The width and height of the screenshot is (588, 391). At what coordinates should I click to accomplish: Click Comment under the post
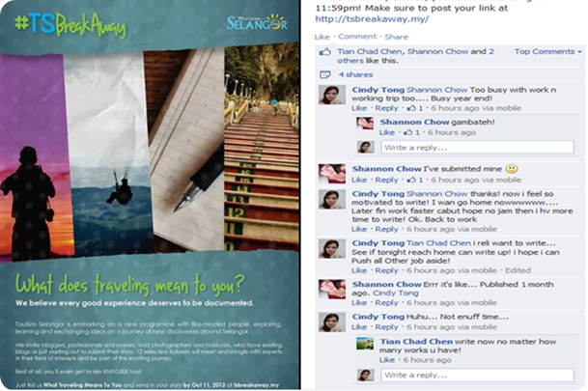click(357, 37)
